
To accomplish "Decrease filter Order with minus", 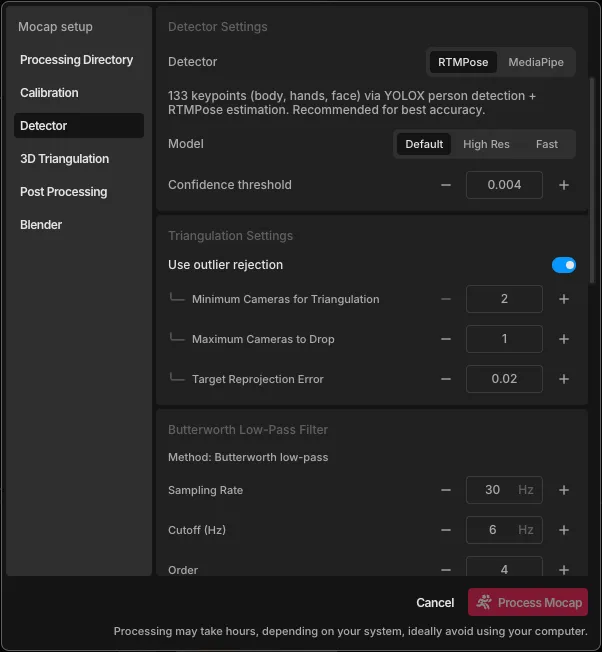I will tap(446, 570).
